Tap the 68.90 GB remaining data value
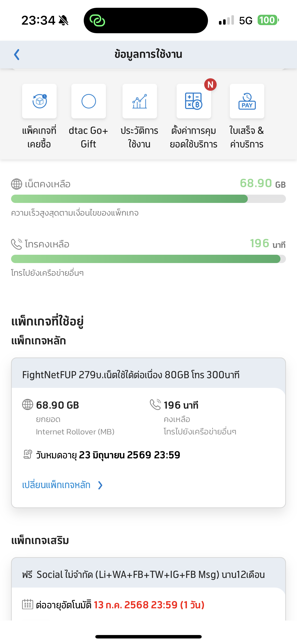This screenshot has width=297, height=644. pos(262,183)
